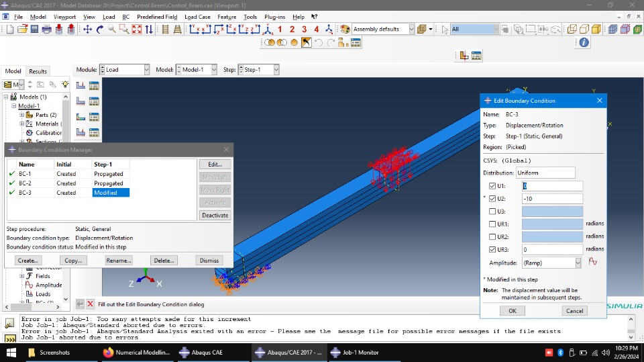The image size is (644, 362).
Task: Open Firefox Numerical Modelling taskbar item
Action: pyautogui.click(x=136, y=353)
